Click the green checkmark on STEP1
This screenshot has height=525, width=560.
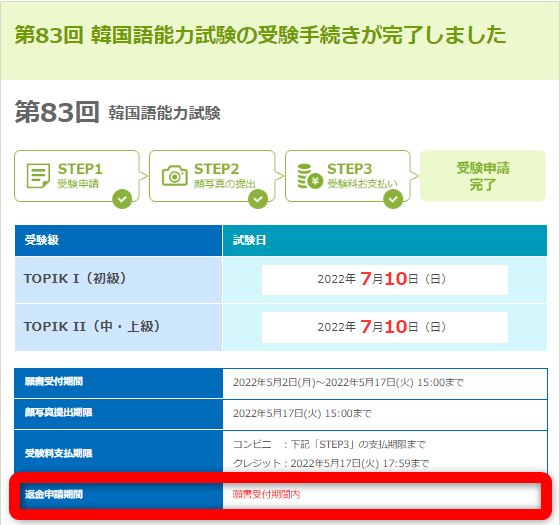pos(122,199)
